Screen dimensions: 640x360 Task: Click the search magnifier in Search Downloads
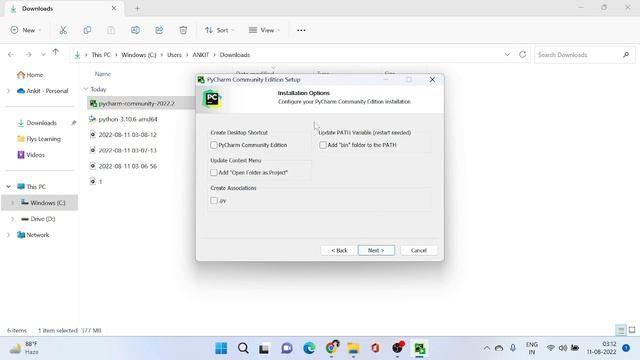(x=626, y=54)
